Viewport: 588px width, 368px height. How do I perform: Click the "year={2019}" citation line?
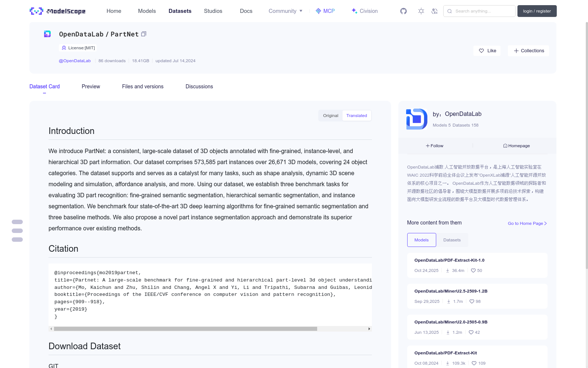pos(71,309)
